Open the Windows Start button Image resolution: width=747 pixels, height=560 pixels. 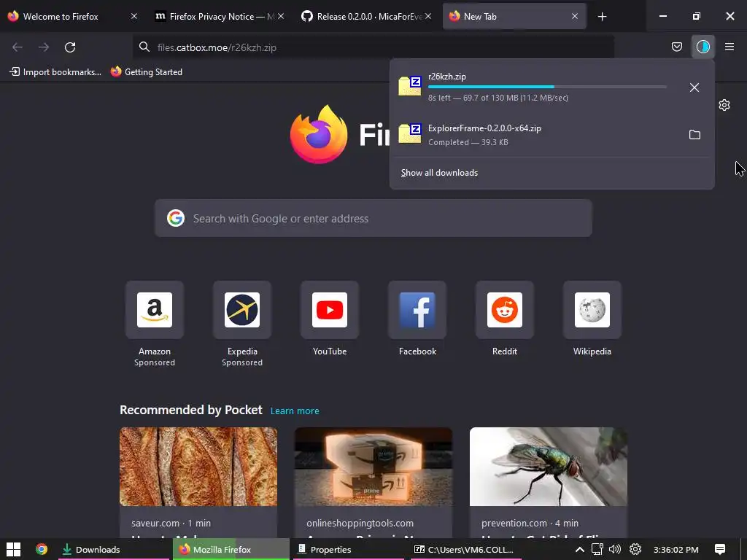[13, 549]
